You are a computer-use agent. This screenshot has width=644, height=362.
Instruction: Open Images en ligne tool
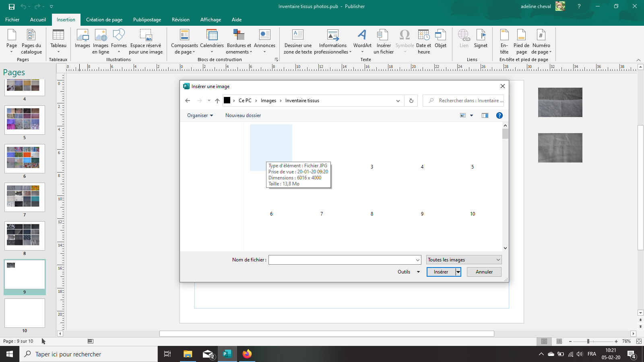pyautogui.click(x=101, y=41)
